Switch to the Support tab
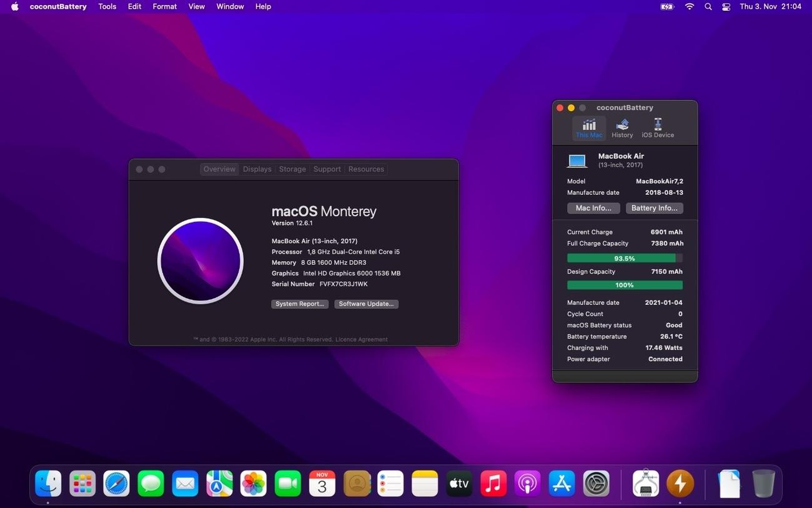The image size is (812, 508). (327, 169)
